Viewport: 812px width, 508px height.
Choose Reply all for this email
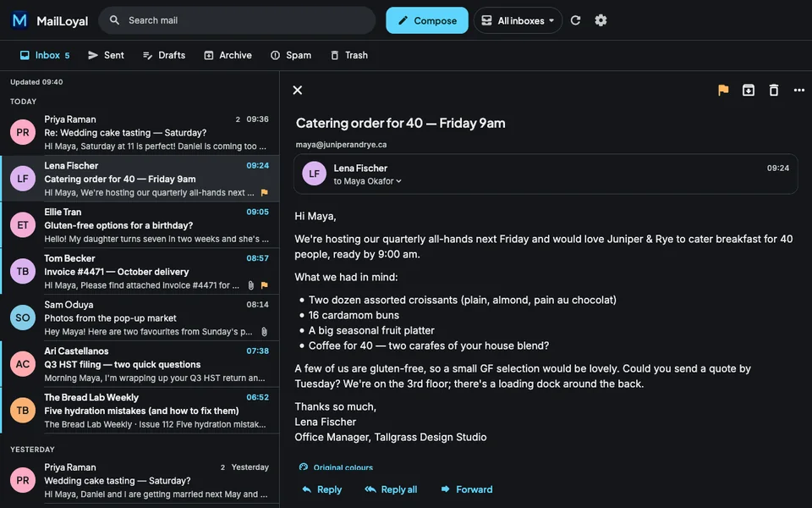(x=391, y=489)
